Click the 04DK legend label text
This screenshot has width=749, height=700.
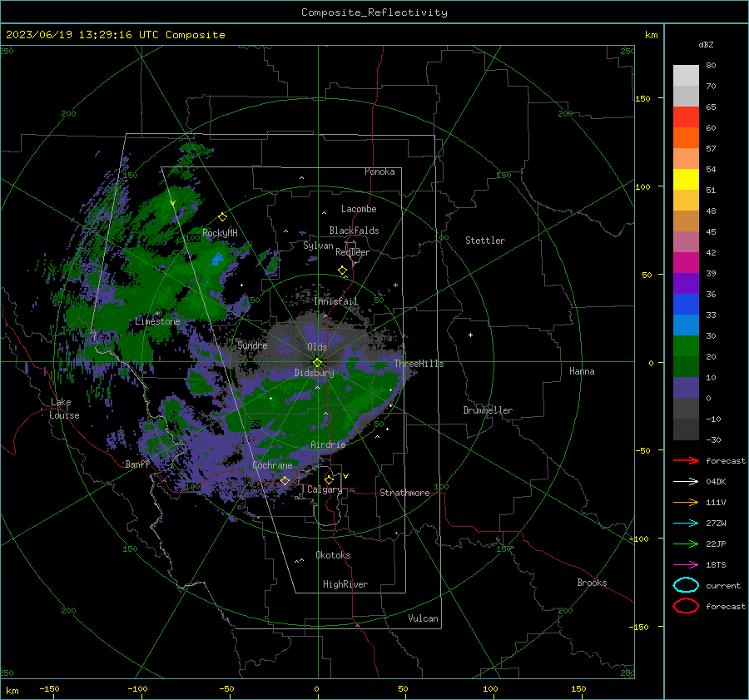(x=716, y=482)
